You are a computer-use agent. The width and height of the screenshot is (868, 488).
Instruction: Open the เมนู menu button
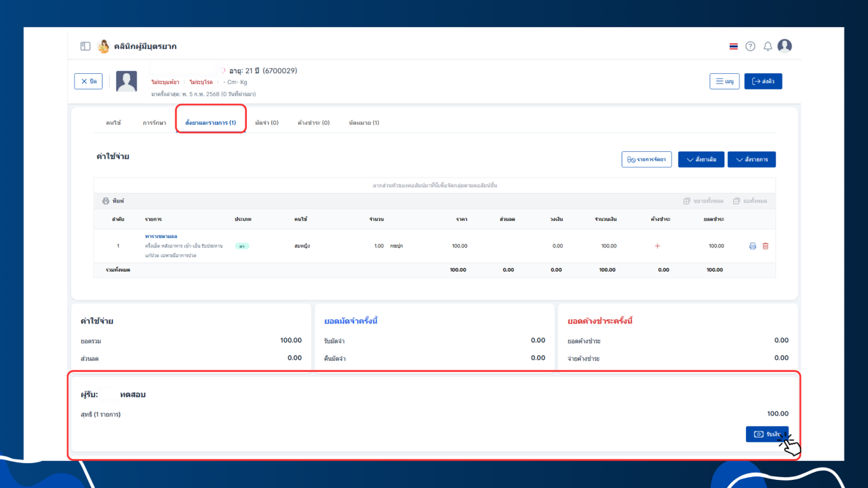coord(724,81)
